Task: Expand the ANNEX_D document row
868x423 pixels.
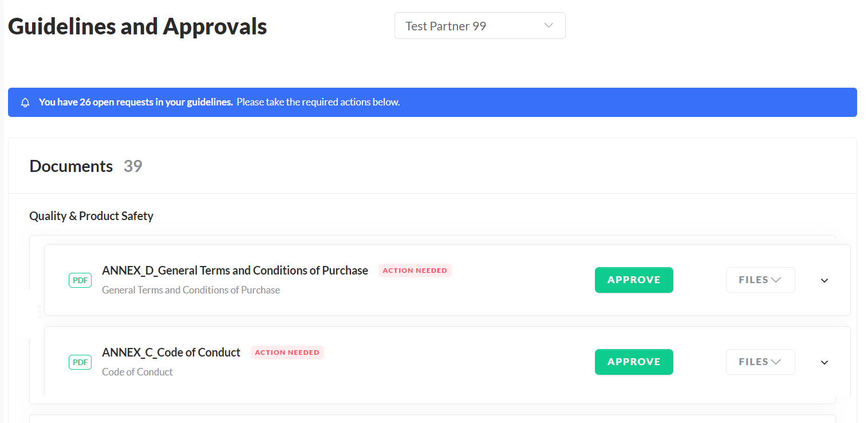Action: click(824, 280)
